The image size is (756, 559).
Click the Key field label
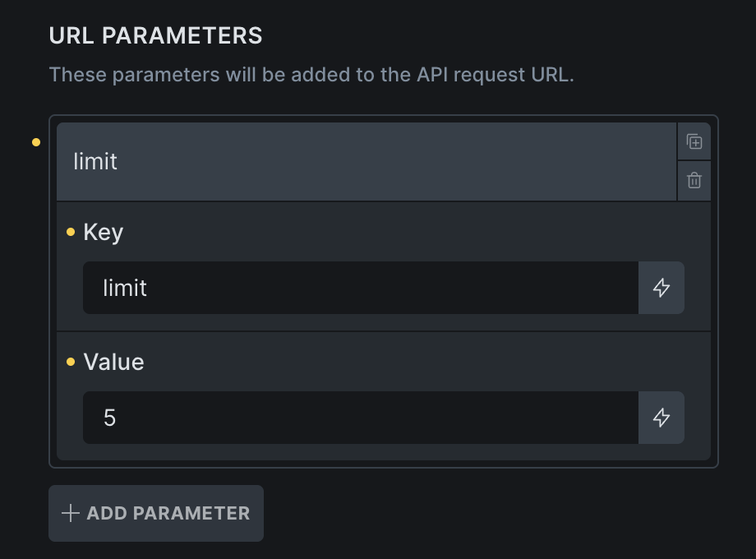click(x=104, y=233)
